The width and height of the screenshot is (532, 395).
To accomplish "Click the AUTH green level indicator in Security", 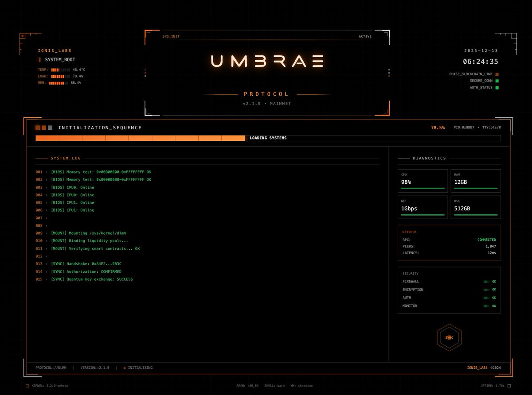I will [x=486, y=298].
